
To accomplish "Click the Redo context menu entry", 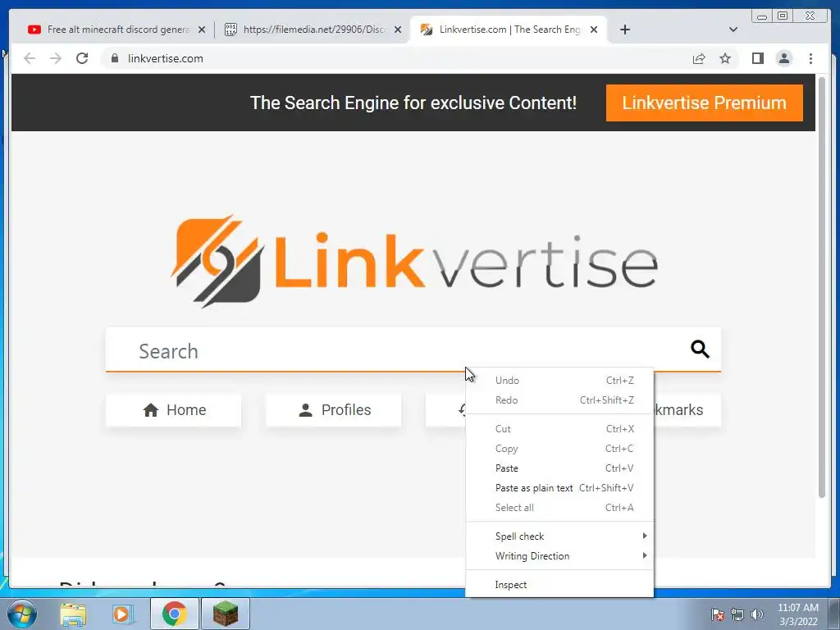I will point(559,400).
